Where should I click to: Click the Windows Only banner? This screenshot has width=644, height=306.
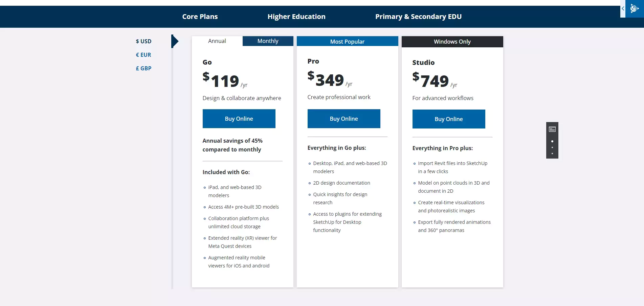[x=452, y=42]
